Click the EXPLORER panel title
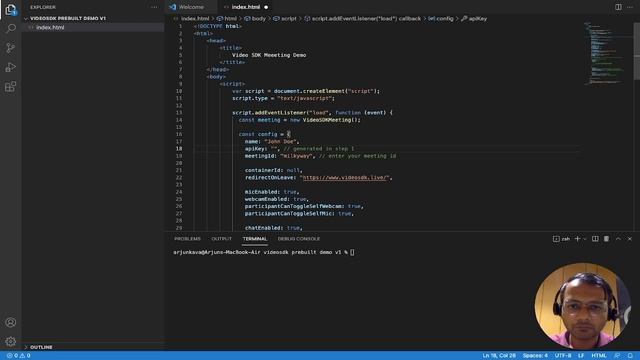Image resolution: width=640 pixels, height=360 pixels. [43, 7]
